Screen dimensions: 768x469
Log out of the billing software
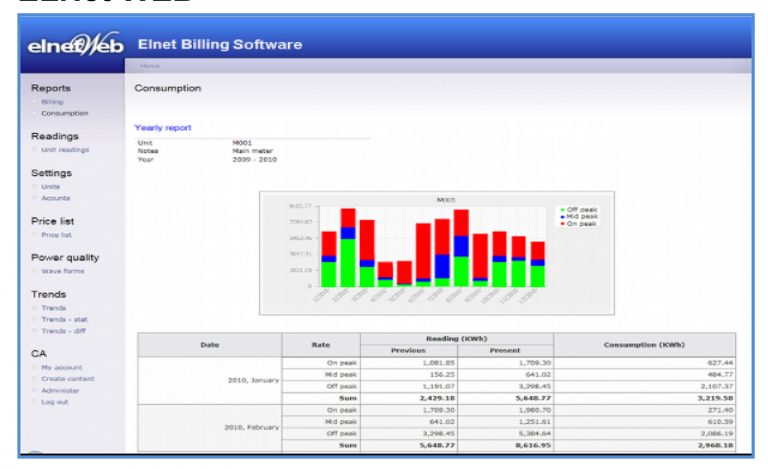coord(55,402)
